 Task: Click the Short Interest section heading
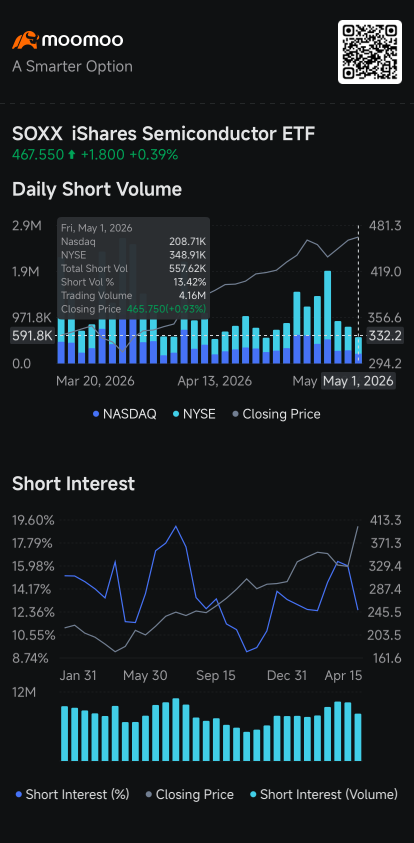[x=73, y=484]
